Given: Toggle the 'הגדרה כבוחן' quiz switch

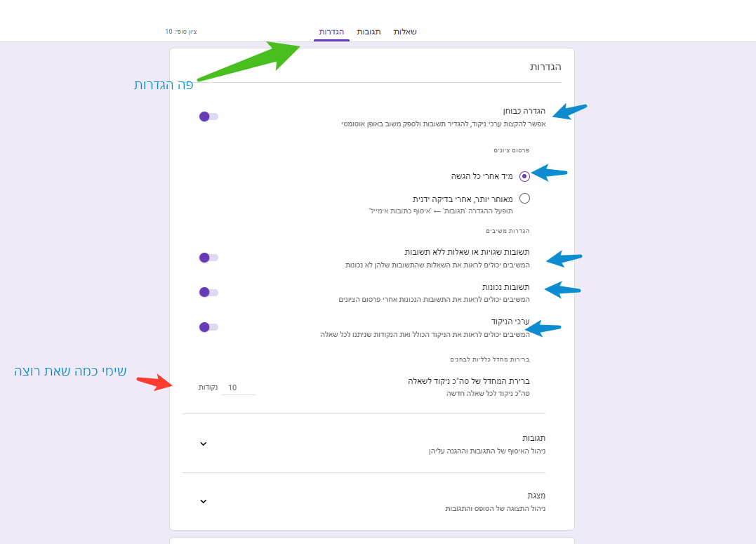Looking at the screenshot, I should pyautogui.click(x=208, y=117).
